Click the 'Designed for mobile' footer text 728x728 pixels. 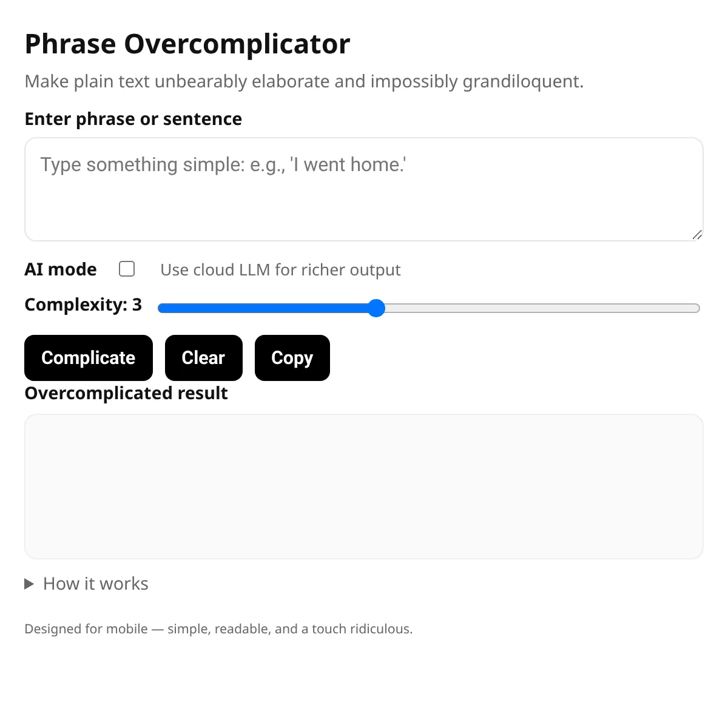(218, 629)
